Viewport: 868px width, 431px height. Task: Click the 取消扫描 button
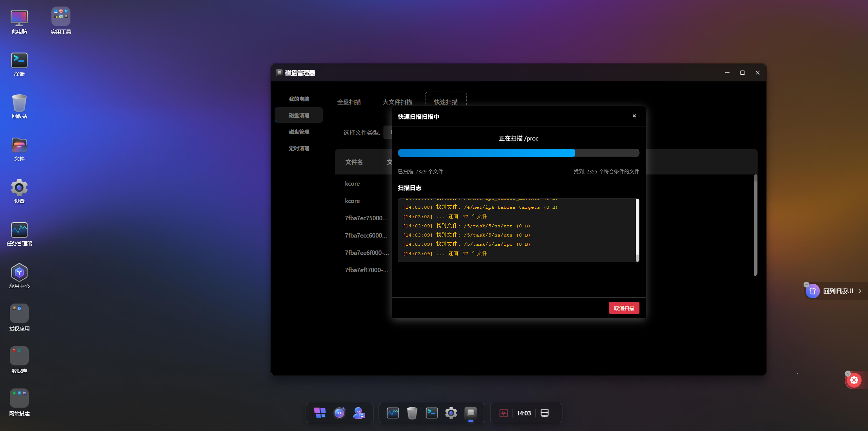[624, 308]
